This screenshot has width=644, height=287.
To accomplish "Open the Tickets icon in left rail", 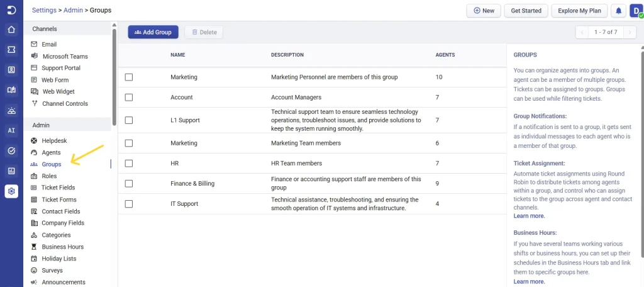I will (x=11, y=50).
